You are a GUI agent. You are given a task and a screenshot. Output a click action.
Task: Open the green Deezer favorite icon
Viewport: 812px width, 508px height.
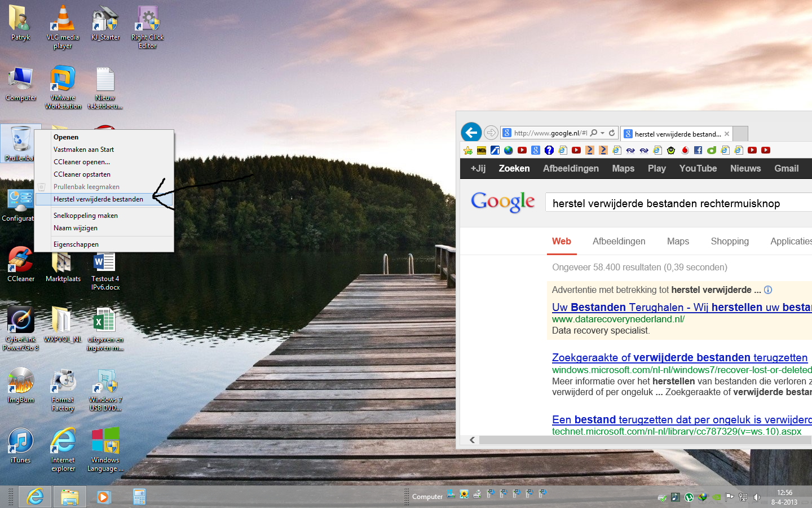tap(712, 150)
